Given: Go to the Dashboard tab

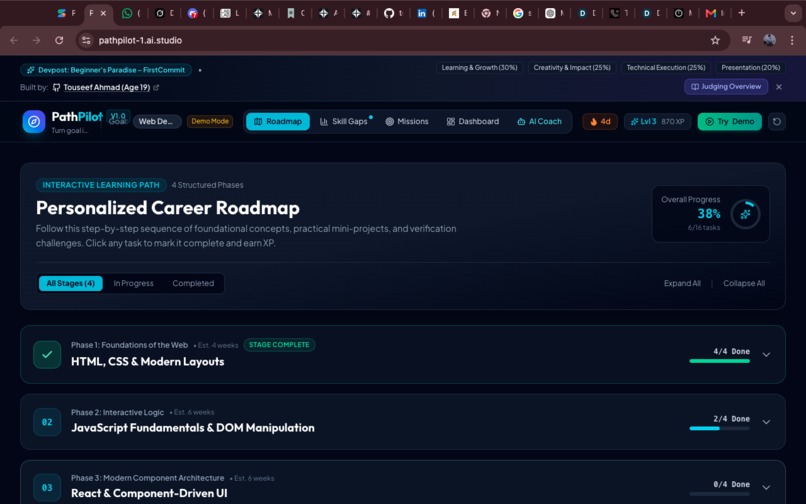Looking at the screenshot, I should point(472,121).
